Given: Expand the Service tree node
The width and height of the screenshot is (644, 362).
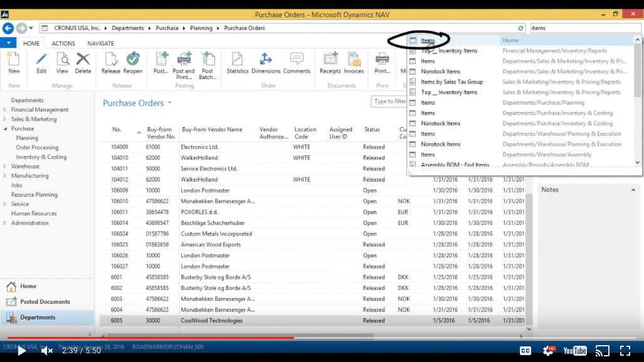Looking at the screenshot, I should click(5, 204).
